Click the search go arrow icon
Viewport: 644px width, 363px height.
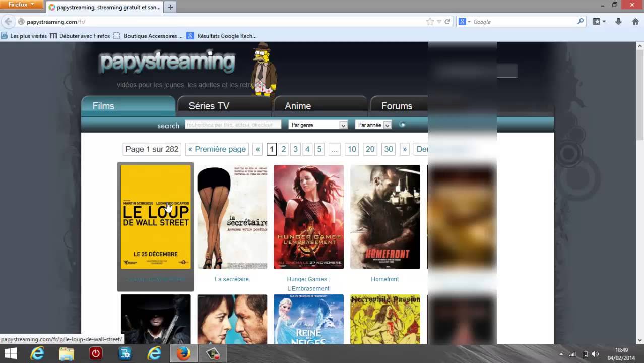coord(402,125)
